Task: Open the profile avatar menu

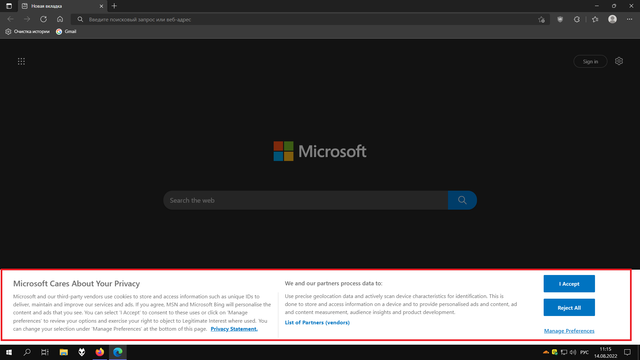Action: tap(612, 19)
